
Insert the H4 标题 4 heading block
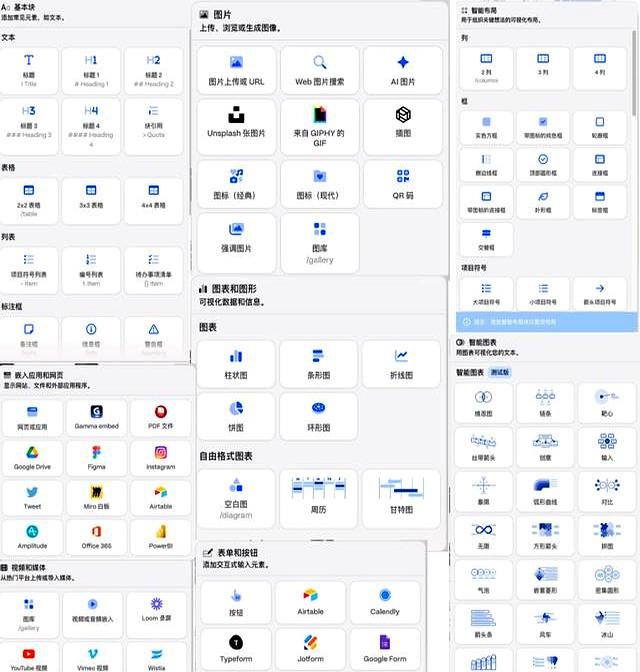pyautogui.click(x=91, y=126)
